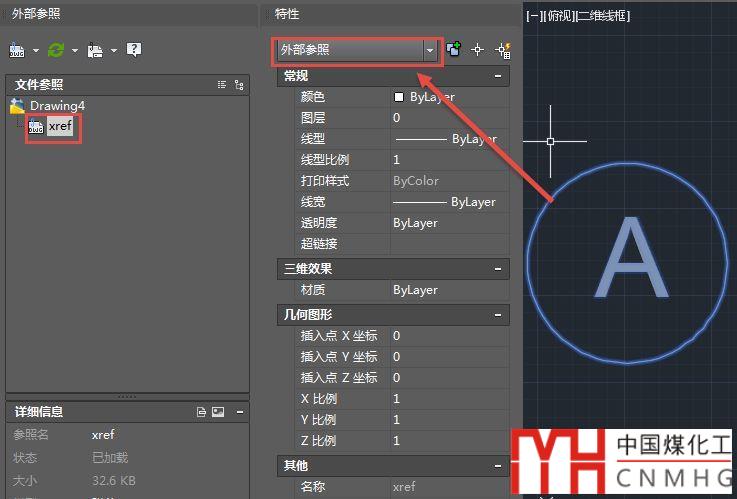This screenshot has width=737, height=499.
Task: Click the Change Path icon
Action: [x=95, y=49]
